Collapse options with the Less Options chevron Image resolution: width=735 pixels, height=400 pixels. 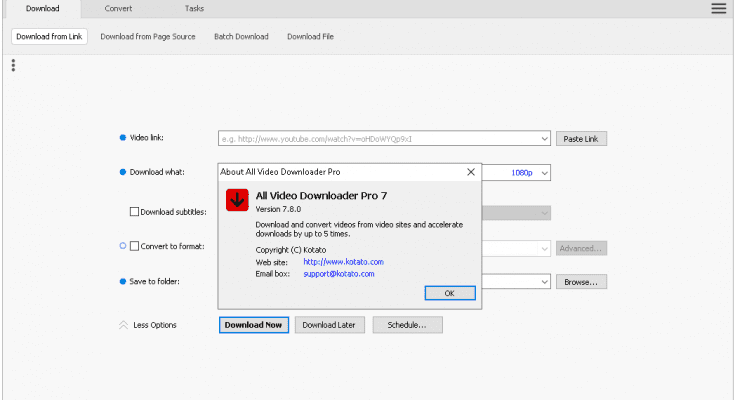pos(123,325)
